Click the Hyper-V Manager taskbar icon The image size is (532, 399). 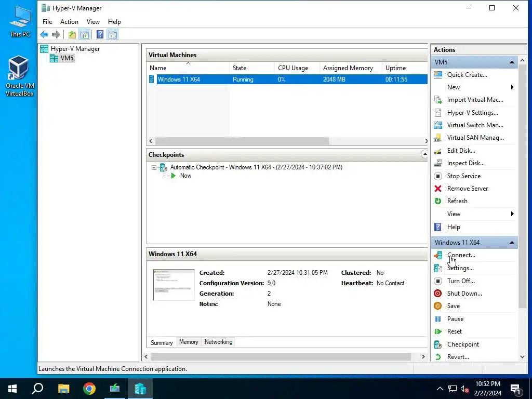point(140,389)
